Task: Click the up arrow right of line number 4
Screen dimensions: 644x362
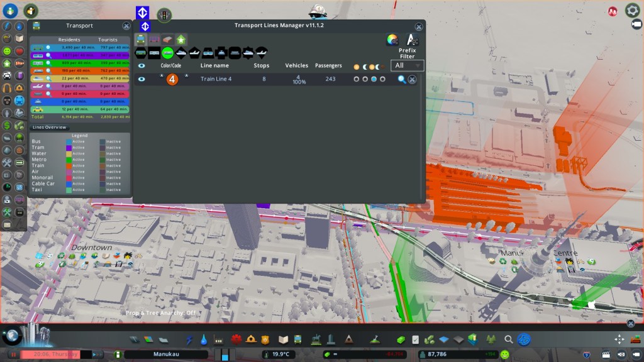Action: point(186,76)
